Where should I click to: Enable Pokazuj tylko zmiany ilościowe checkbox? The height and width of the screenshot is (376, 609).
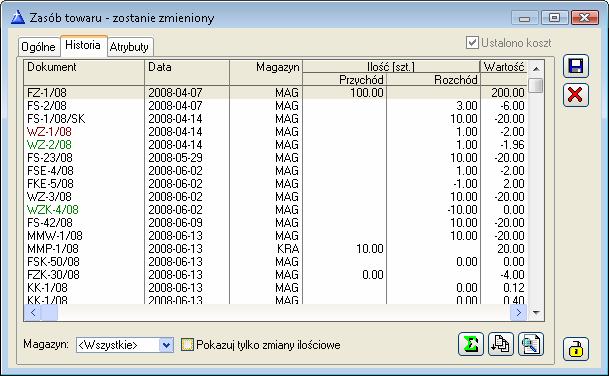click(x=187, y=345)
